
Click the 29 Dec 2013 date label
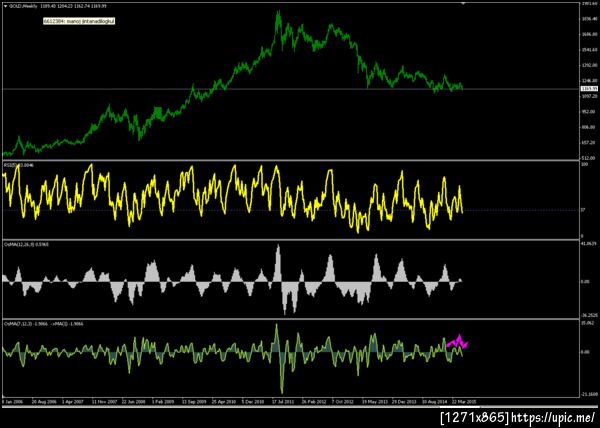coord(404,402)
